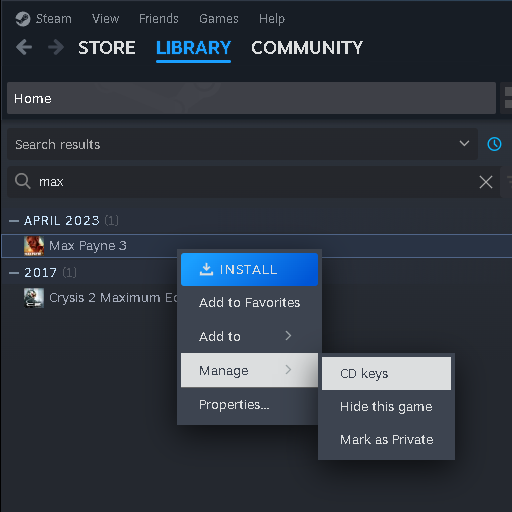
Task: Open Properties... from context menu
Action: coord(249,405)
